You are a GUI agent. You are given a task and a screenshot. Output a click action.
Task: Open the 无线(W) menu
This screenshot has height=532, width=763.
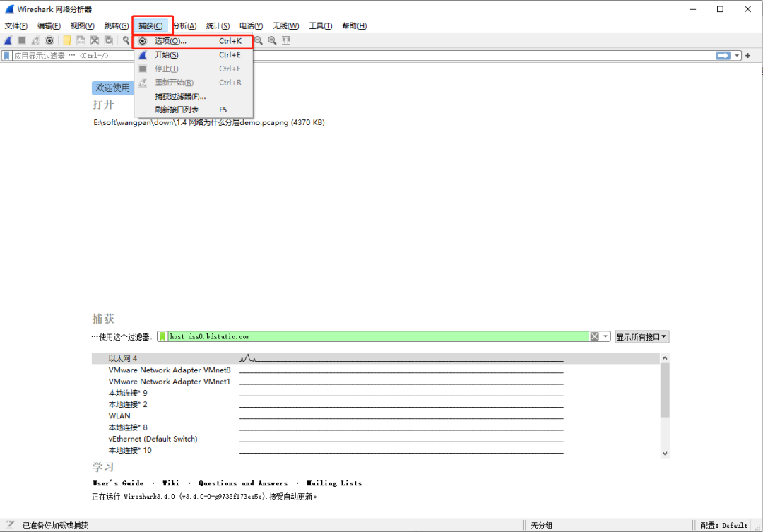coord(285,26)
